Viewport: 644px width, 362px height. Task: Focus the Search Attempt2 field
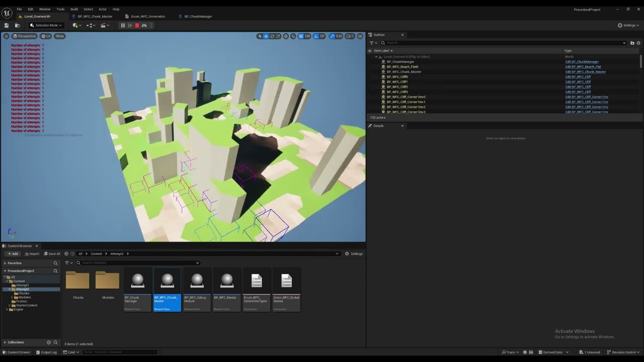[138, 263]
